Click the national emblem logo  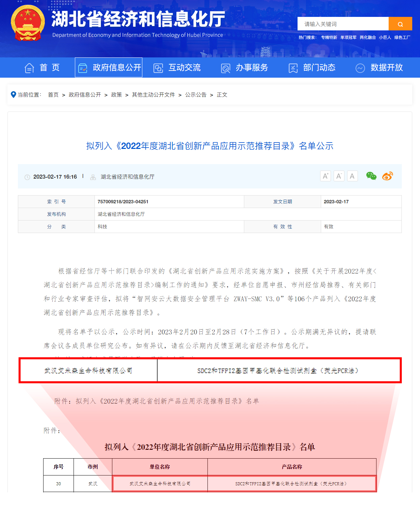click(28, 23)
